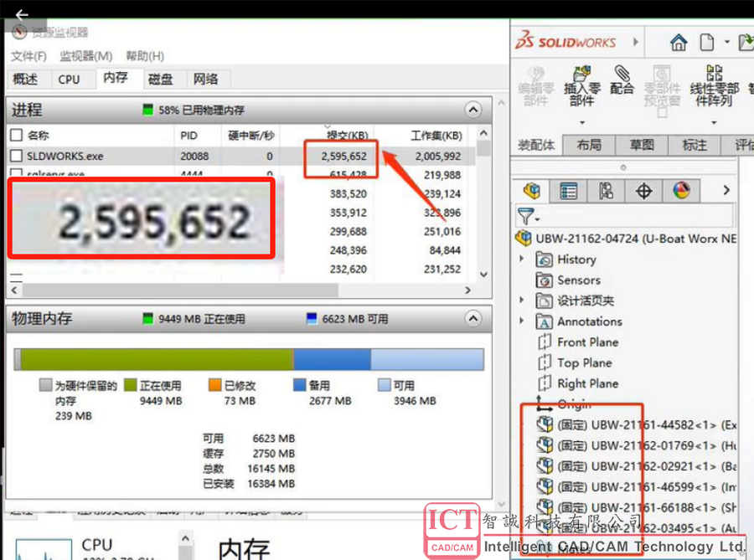
Task: Switch to the 装配体 tab
Action: tap(536, 145)
